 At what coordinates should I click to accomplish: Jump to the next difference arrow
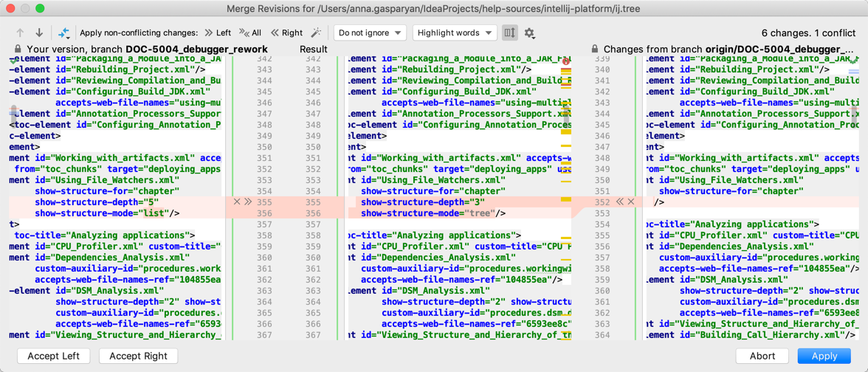[39, 33]
